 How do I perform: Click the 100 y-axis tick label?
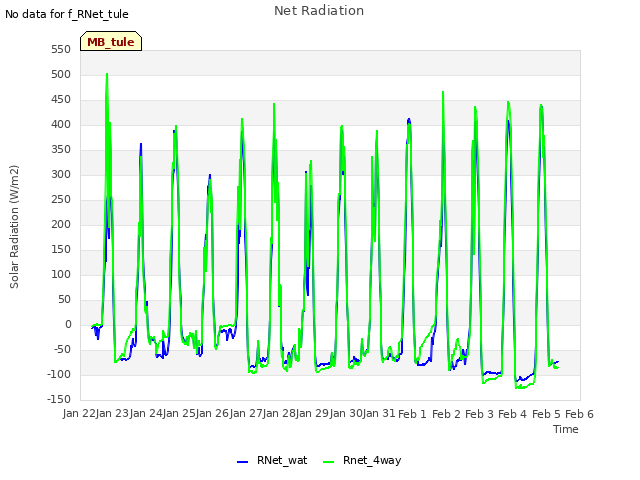(61, 274)
